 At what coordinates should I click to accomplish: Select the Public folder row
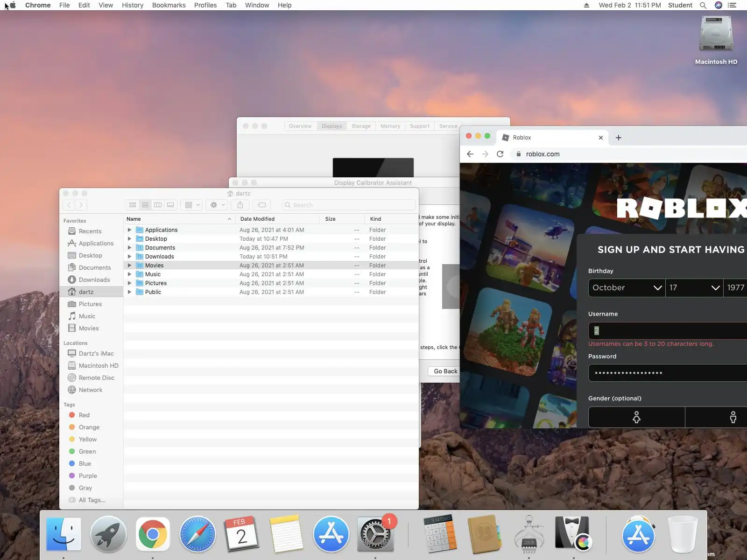pos(271,292)
